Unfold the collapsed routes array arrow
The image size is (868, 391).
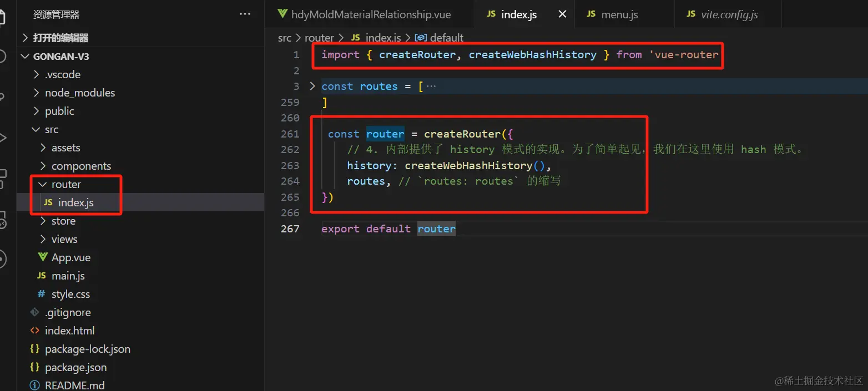pos(312,86)
